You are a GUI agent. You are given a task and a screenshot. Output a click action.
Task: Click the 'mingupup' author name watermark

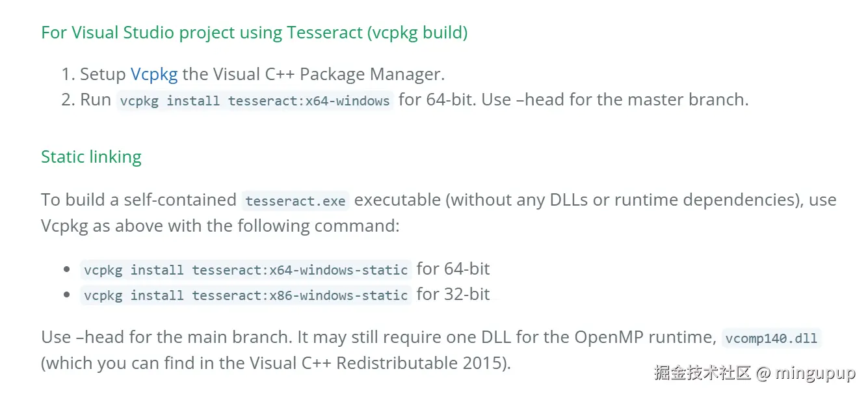(x=816, y=374)
